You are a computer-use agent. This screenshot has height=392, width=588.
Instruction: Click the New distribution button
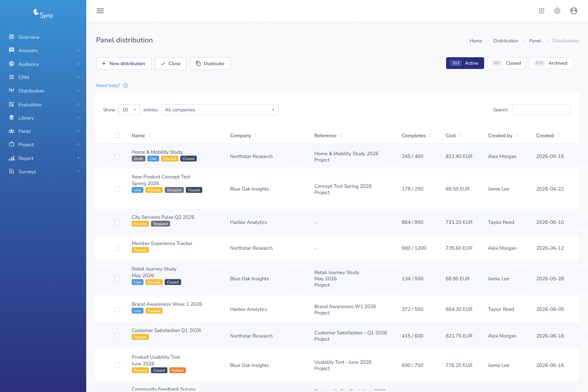point(123,64)
